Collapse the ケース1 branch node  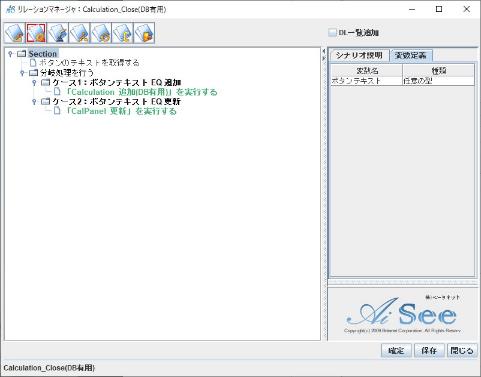[x=34, y=82]
